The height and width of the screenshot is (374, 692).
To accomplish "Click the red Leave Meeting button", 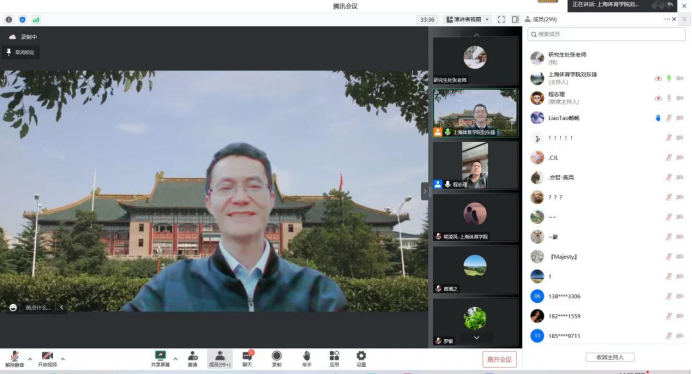I will coord(499,359).
